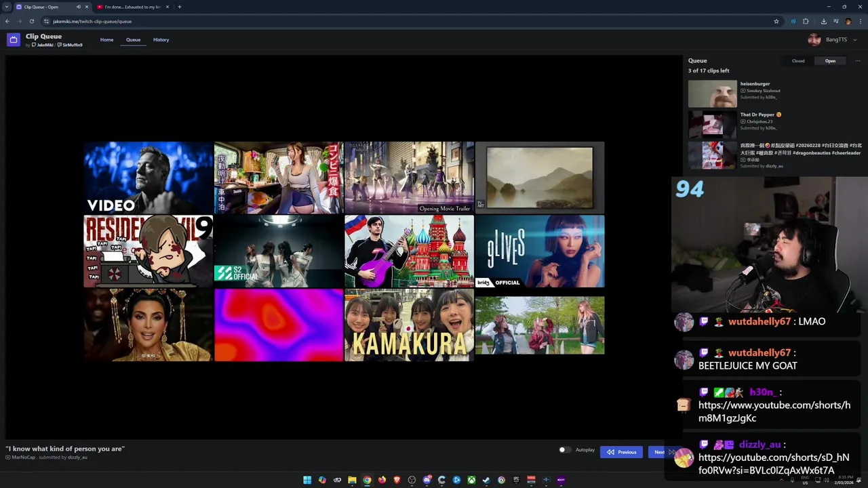Go back using the browser back arrow
Image resolution: width=868 pixels, height=488 pixels.
7,21
